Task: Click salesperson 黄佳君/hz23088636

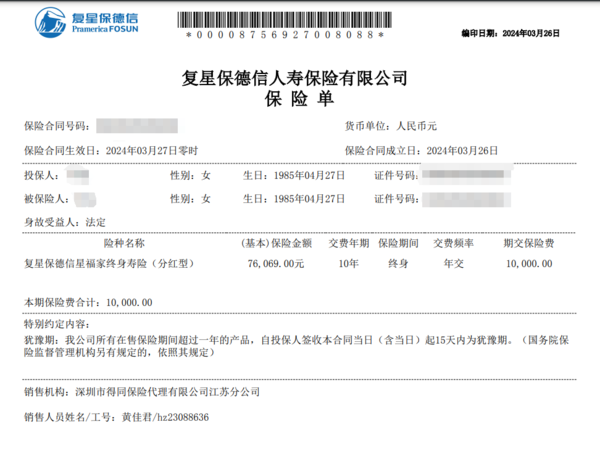Action: (165, 417)
